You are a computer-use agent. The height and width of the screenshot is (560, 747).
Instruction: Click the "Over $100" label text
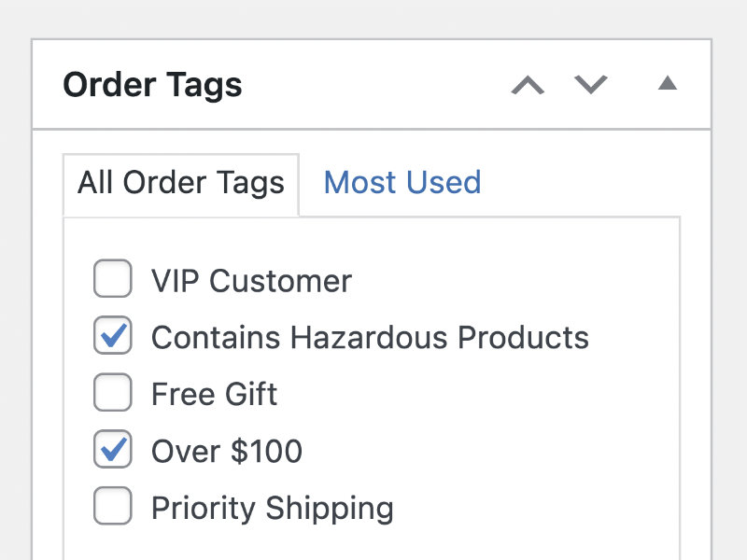227,452
